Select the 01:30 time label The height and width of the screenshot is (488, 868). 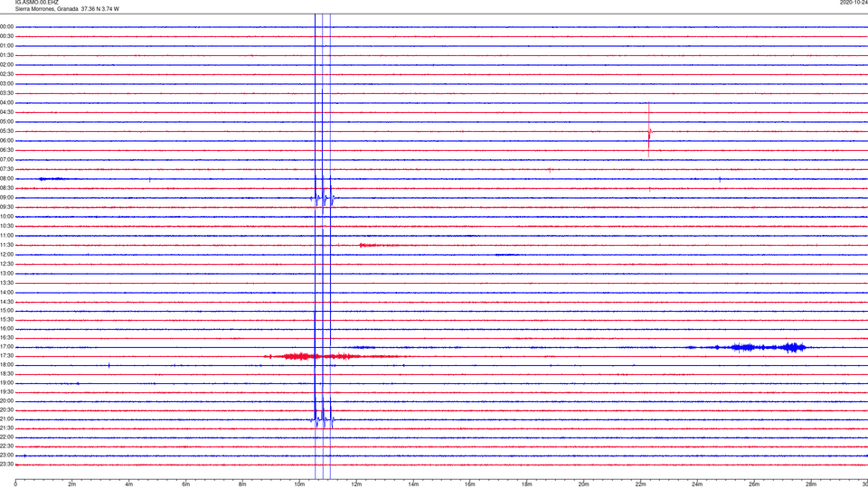[x=6, y=55]
